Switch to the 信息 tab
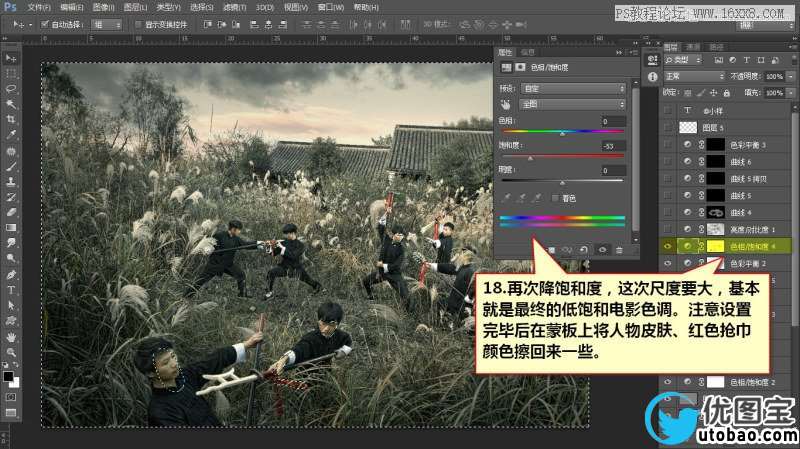The width and height of the screenshot is (800, 449). point(528,53)
